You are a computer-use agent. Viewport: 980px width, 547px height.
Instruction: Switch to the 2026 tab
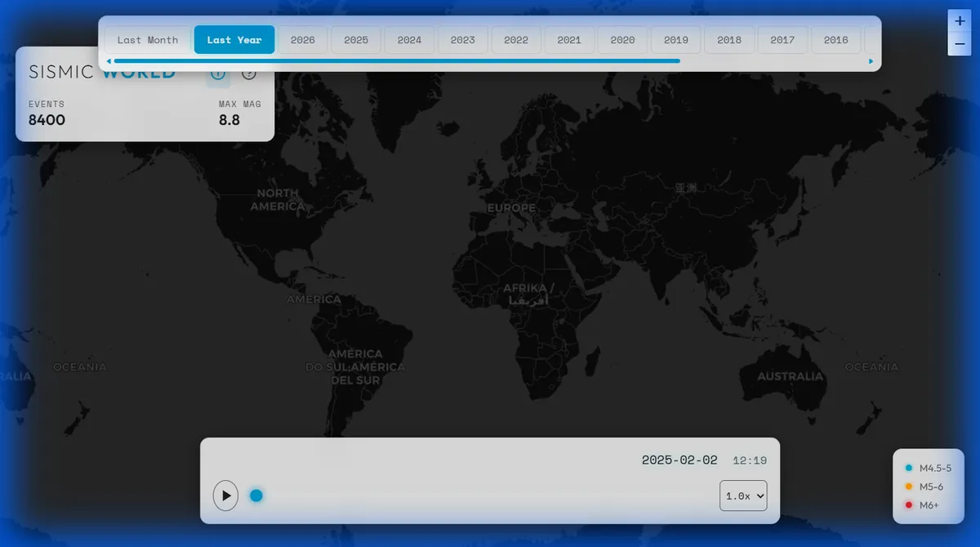coord(303,40)
